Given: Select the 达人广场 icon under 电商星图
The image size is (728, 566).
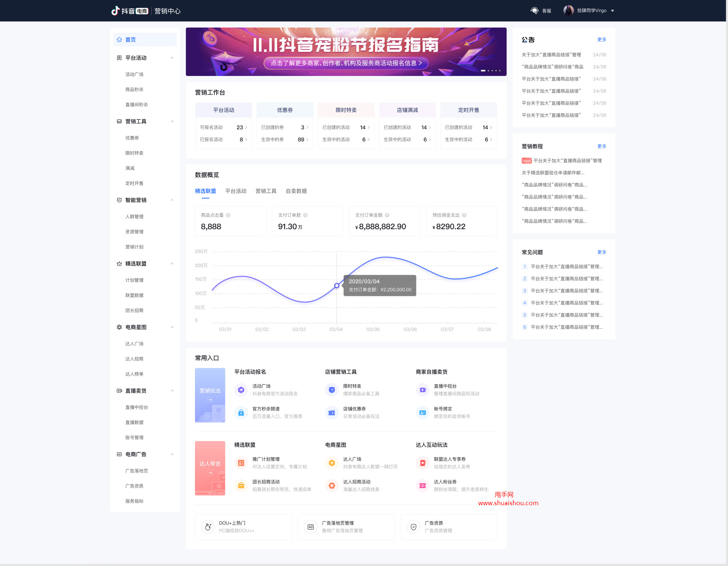Looking at the screenshot, I should pos(332,463).
